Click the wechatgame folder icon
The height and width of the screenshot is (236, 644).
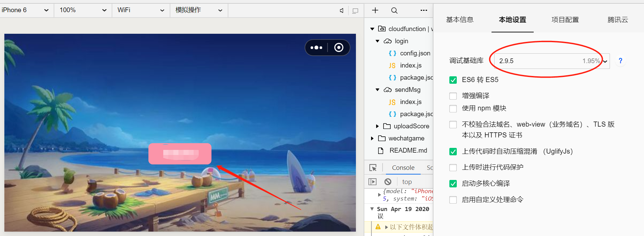(382, 138)
